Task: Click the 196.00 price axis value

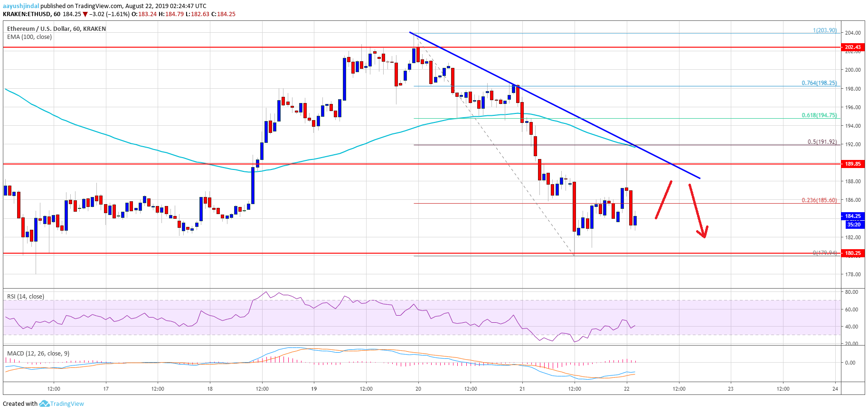Action: [x=853, y=107]
